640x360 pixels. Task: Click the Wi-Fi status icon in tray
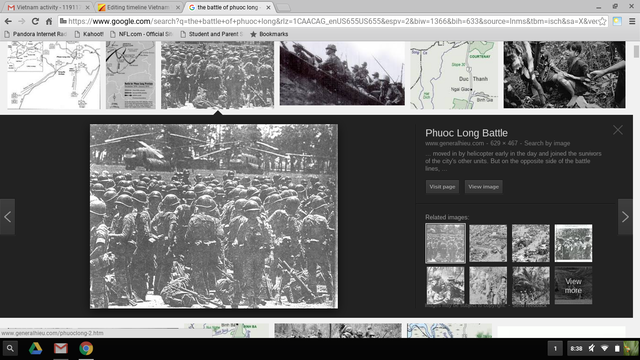click(604, 349)
